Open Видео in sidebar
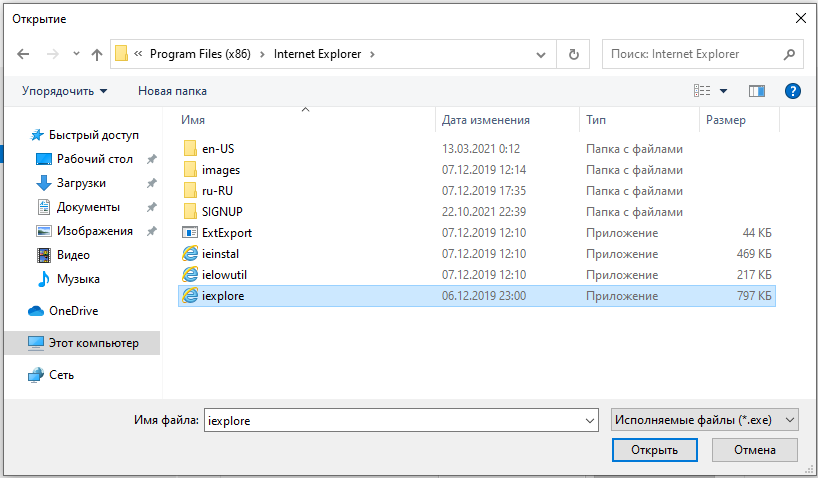The width and height of the screenshot is (818, 478). [x=73, y=255]
